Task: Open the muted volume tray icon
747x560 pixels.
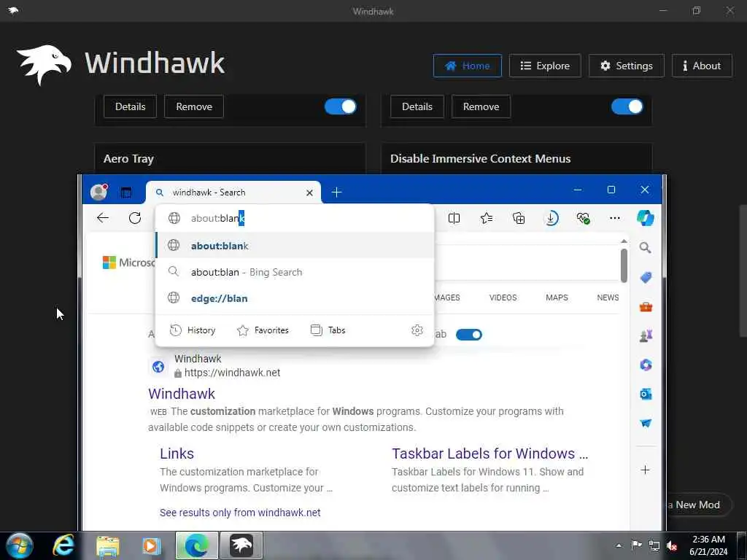Action: 672,545
